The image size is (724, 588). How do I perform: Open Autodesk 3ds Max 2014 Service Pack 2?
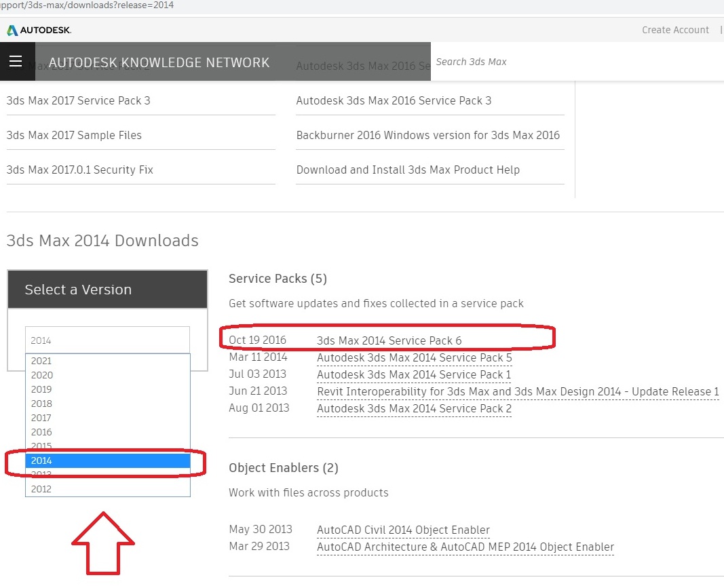tap(414, 409)
